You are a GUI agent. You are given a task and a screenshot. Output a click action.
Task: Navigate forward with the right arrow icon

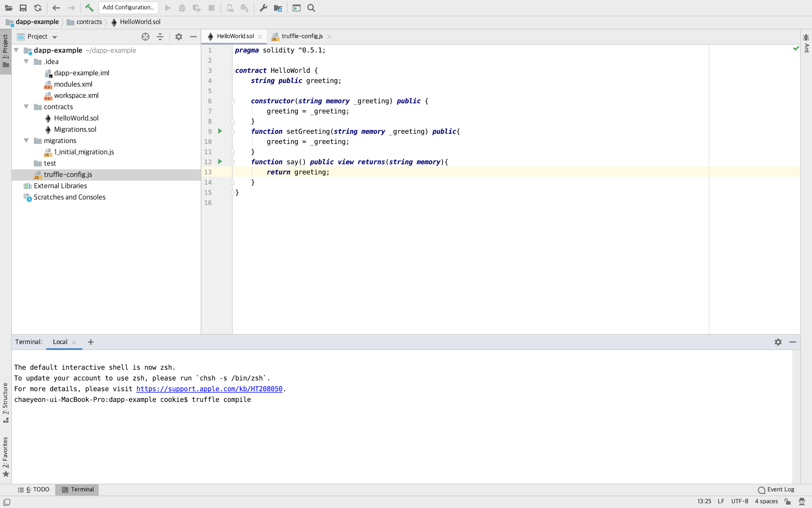(x=71, y=8)
